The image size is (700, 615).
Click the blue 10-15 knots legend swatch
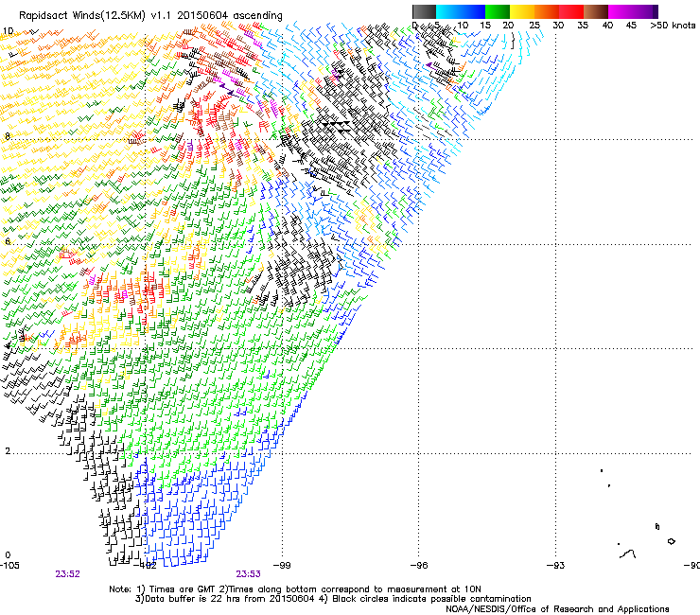point(473,11)
